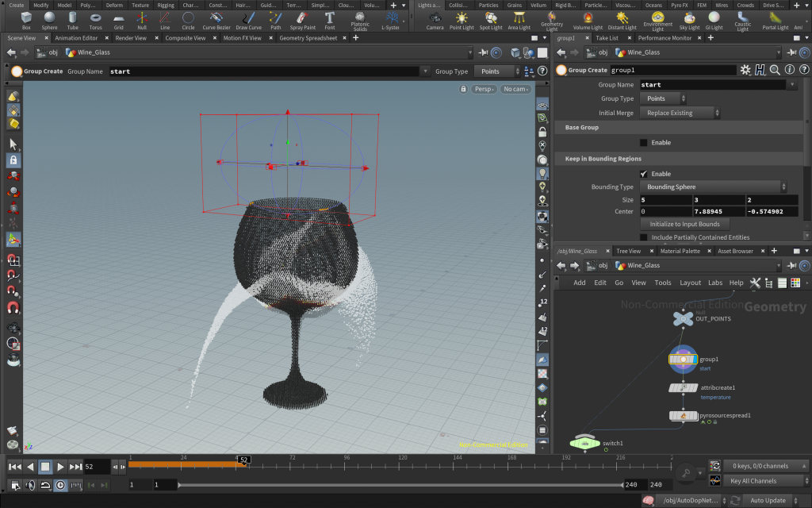Viewport: 812px width, 508px height.
Task: Add a Volume Light
Action: pyautogui.click(x=588, y=21)
